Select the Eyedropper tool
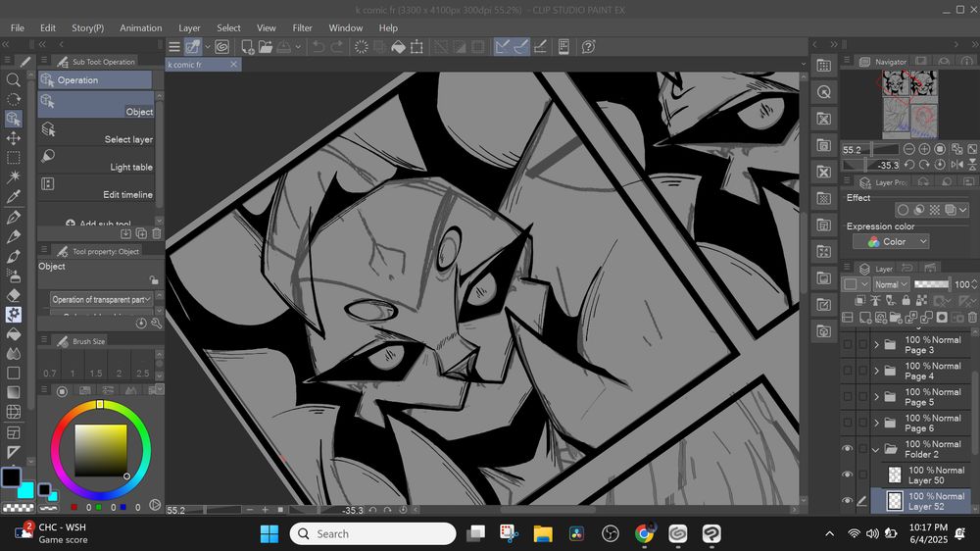Viewport: 980px width, 551px height. tap(14, 197)
